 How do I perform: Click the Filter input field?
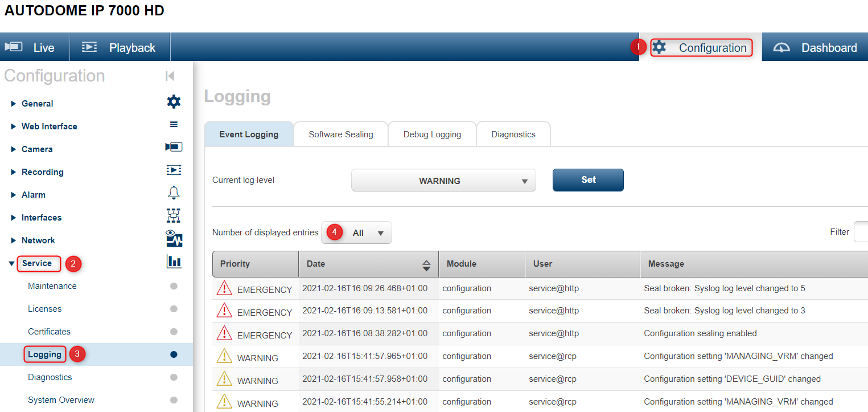tap(861, 232)
